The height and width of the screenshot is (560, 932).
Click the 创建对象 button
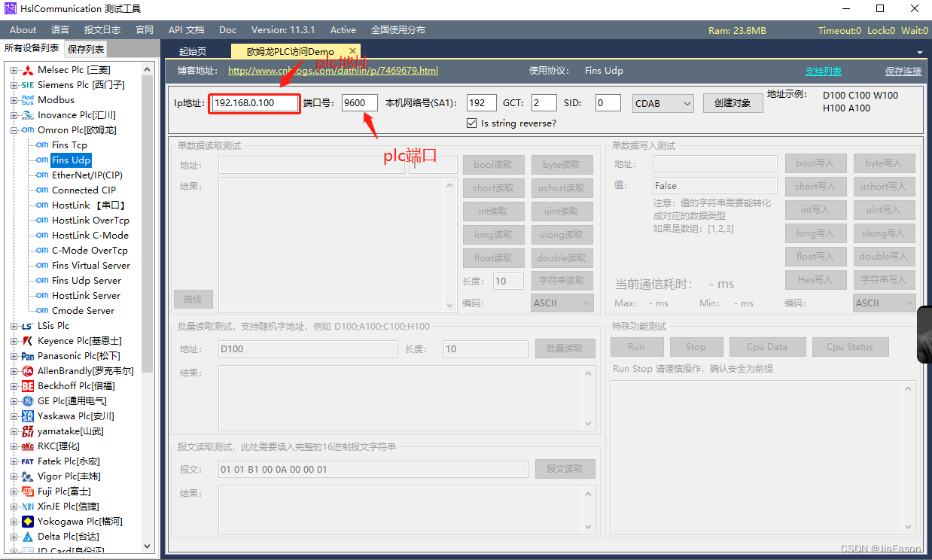(732, 103)
